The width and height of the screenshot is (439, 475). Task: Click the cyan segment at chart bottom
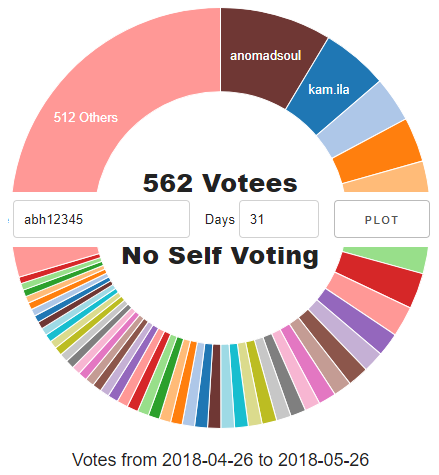tap(238, 385)
